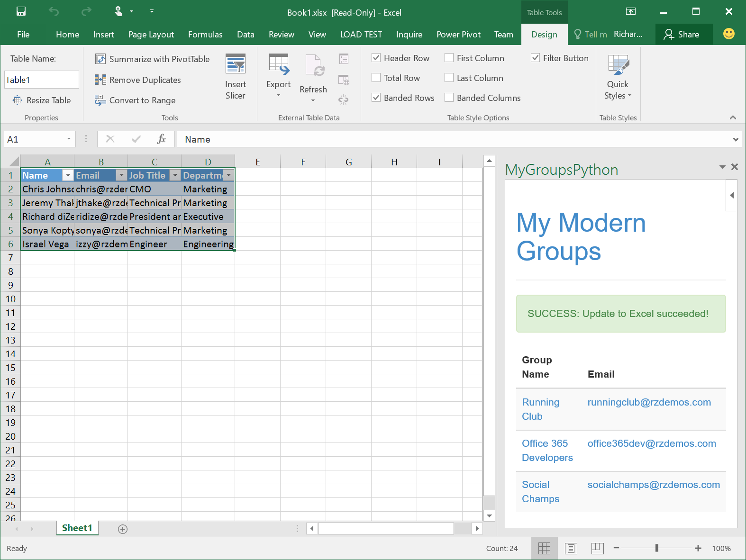Open Summarize with PivotTable
Image resolution: width=746 pixels, height=560 pixels.
tap(152, 59)
